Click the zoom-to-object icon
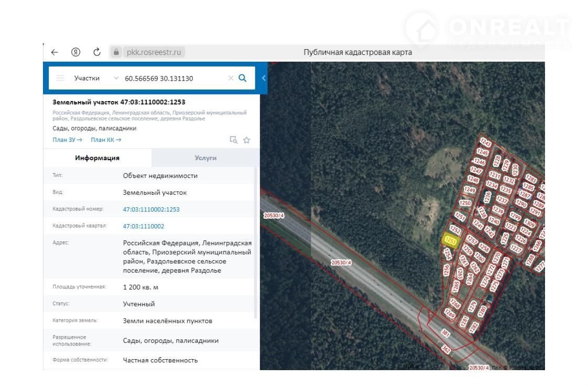This screenshot has height=389, width=588. tap(233, 140)
